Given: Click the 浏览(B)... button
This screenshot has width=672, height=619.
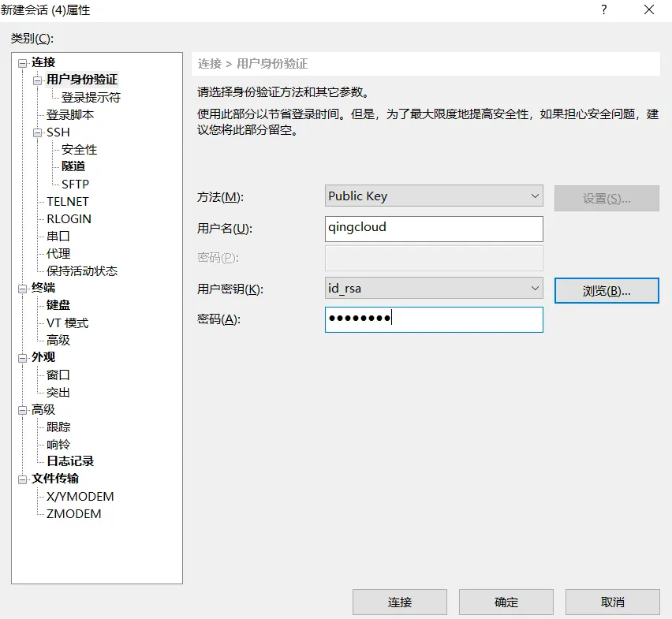Looking at the screenshot, I should coord(607,290).
